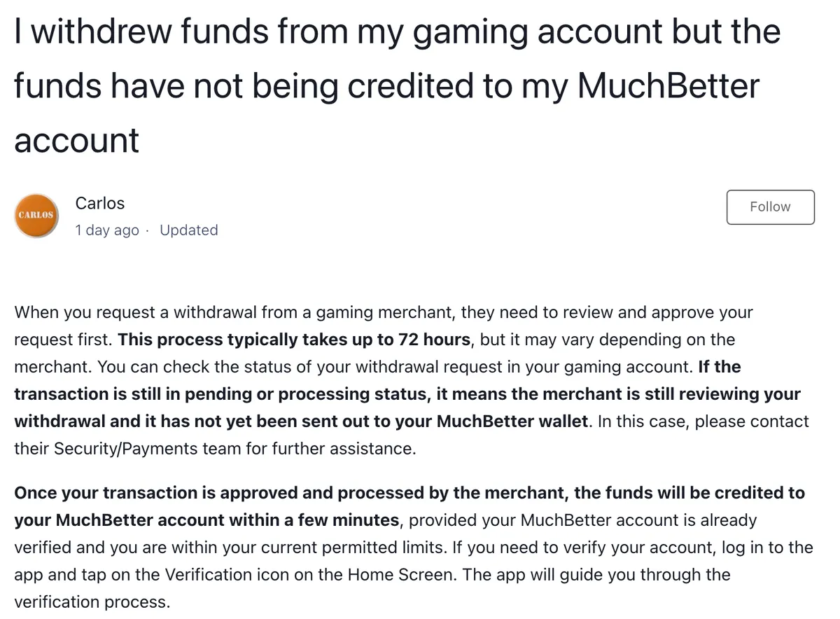Select bold phrase 'MuchBetter wallet'
Viewport: 840px width, 619px height.
[x=512, y=422]
